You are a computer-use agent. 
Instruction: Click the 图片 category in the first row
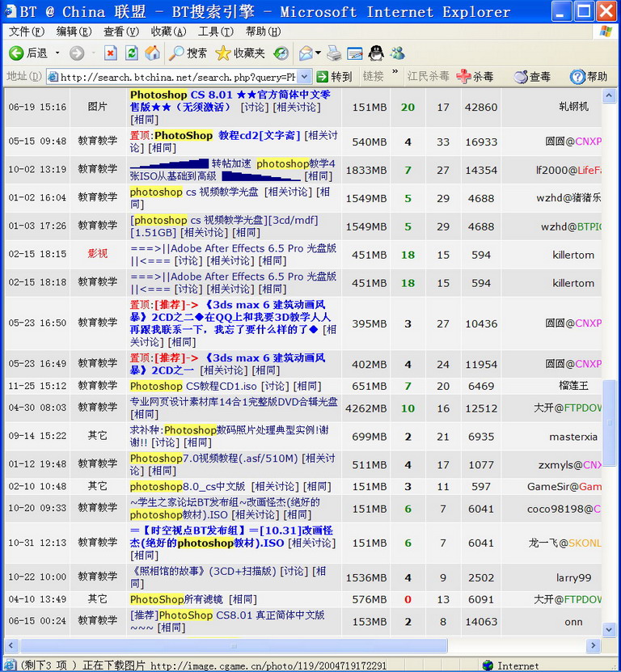pyautogui.click(x=97, y=107)
